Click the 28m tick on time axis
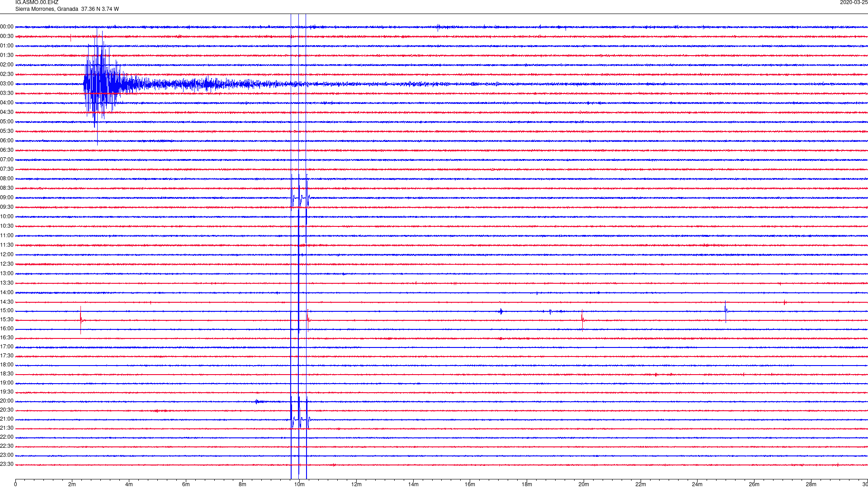This screenshot has width=868, height=488. pos(811,484)
